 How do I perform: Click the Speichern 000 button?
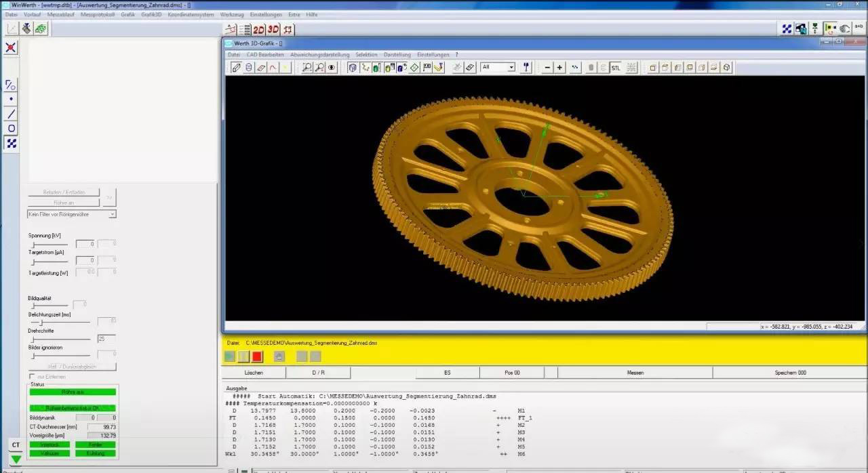[790, 373]
